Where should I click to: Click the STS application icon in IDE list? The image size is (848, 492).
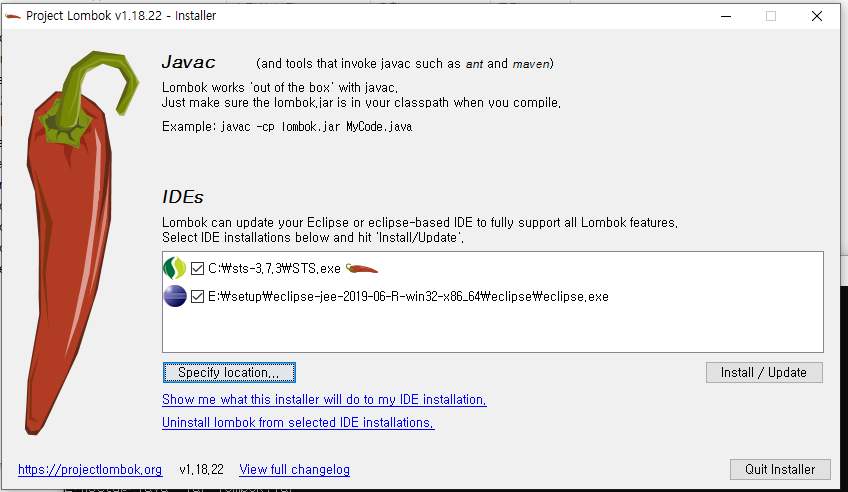(x=175, y=268)
